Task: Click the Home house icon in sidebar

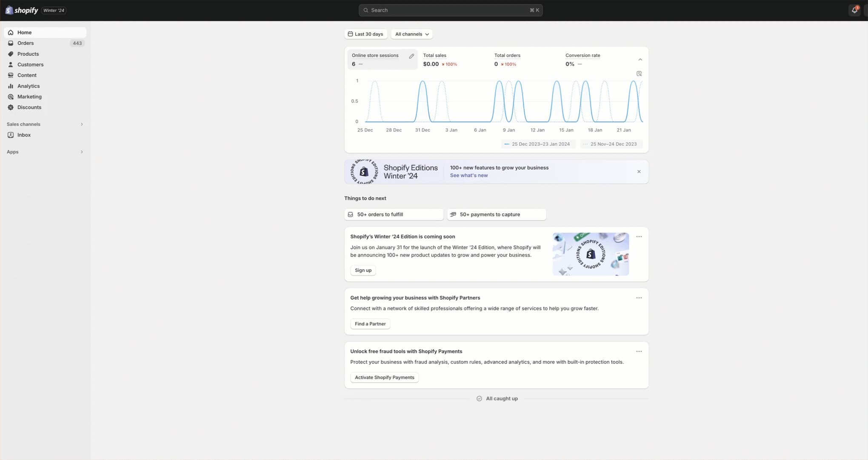Action: coord(11,32)
